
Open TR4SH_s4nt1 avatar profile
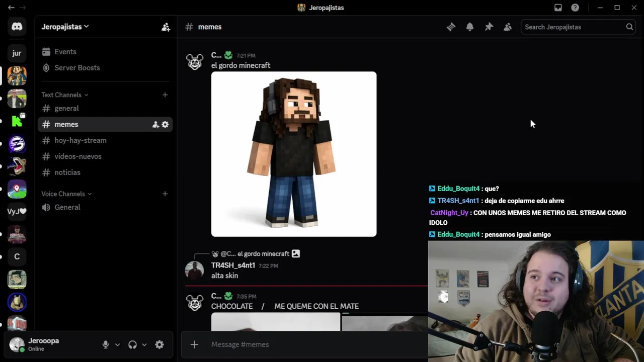point(194,270)
